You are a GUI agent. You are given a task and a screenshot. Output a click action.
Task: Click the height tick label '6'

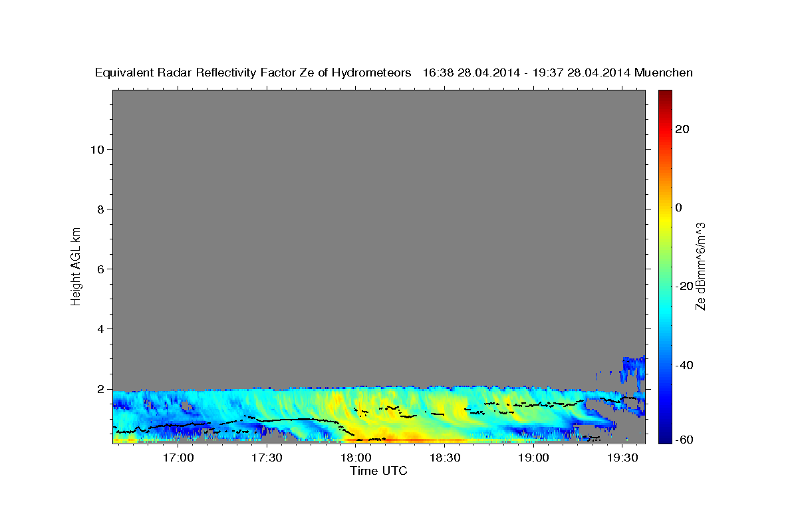tap(100, 269)
